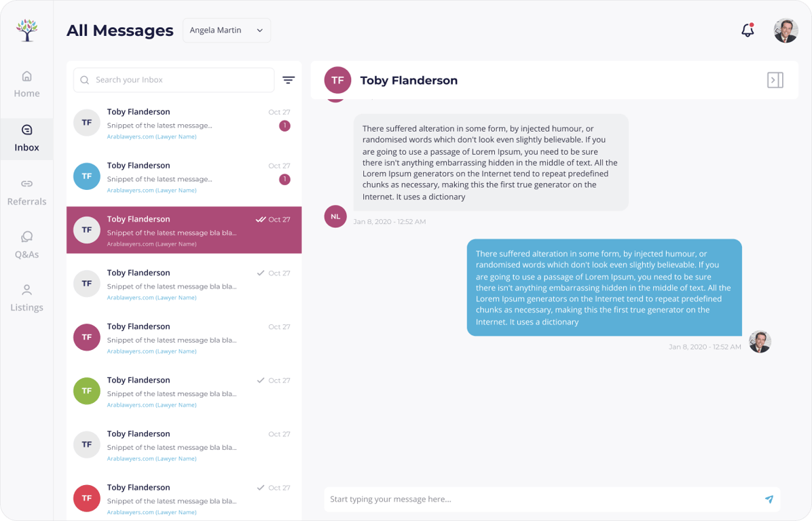Click the tree logo icon

point(27,30)
